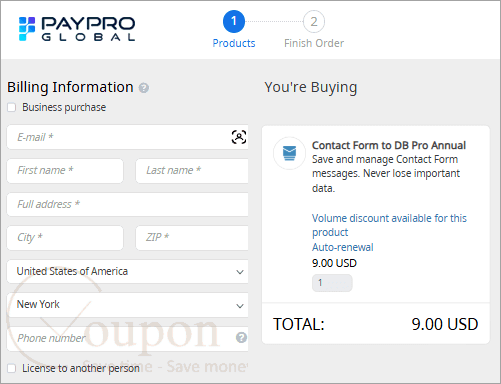Click the Billing Information heading text

(x=70, y=87)
